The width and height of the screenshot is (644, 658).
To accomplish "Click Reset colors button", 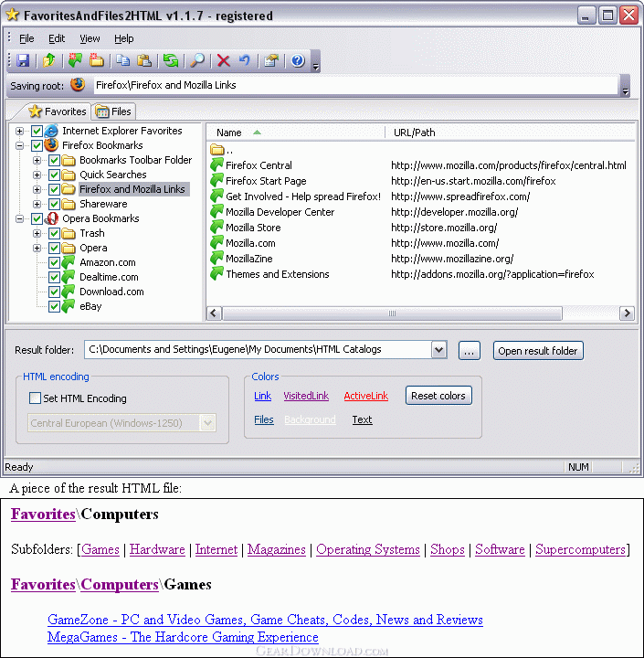I will click(x=438, y=396).
